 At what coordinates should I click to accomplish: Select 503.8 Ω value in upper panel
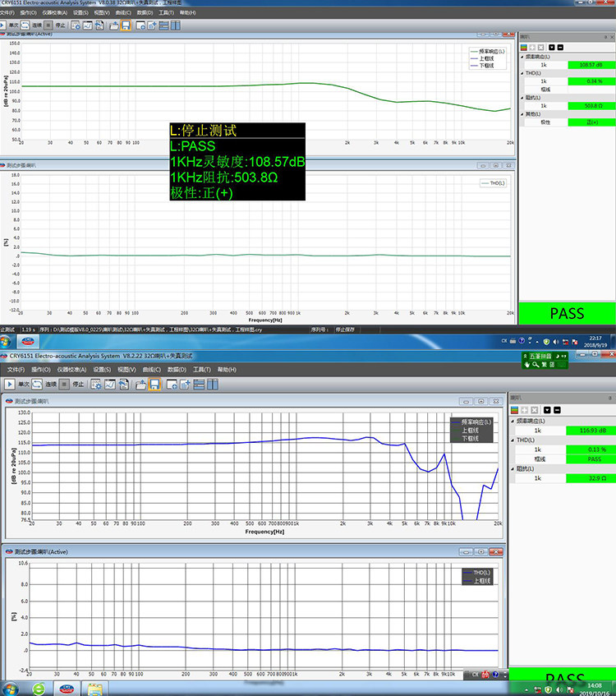[x=591, y=106]
